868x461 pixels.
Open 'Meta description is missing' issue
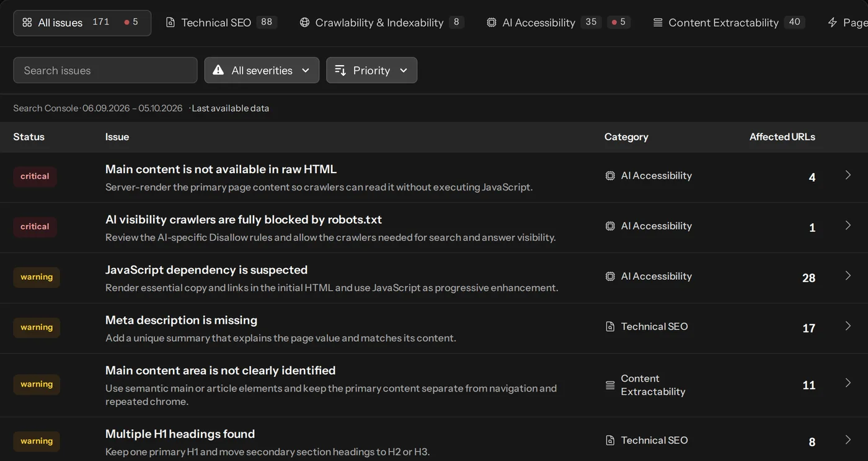(x=181, y=320)
